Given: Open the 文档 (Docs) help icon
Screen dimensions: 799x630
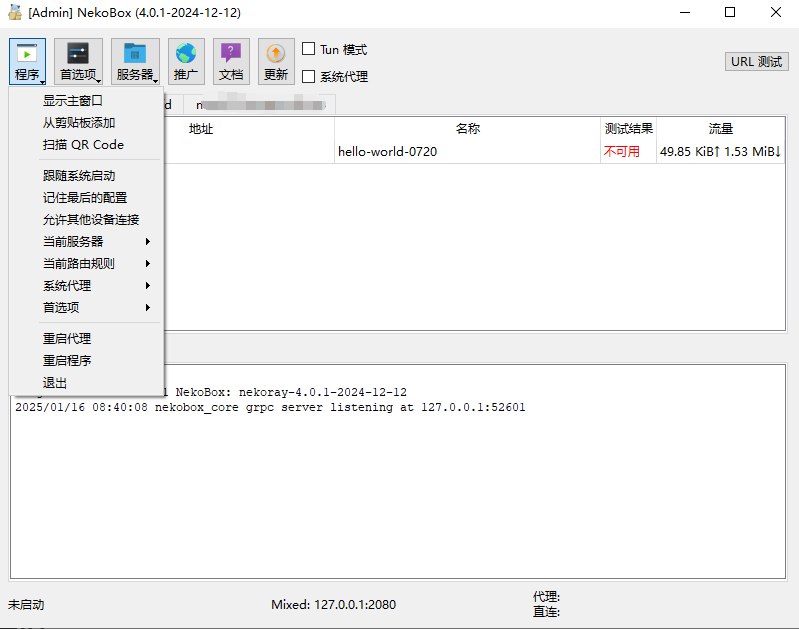Looking at the screenshot, I should (x=231, y=61).
